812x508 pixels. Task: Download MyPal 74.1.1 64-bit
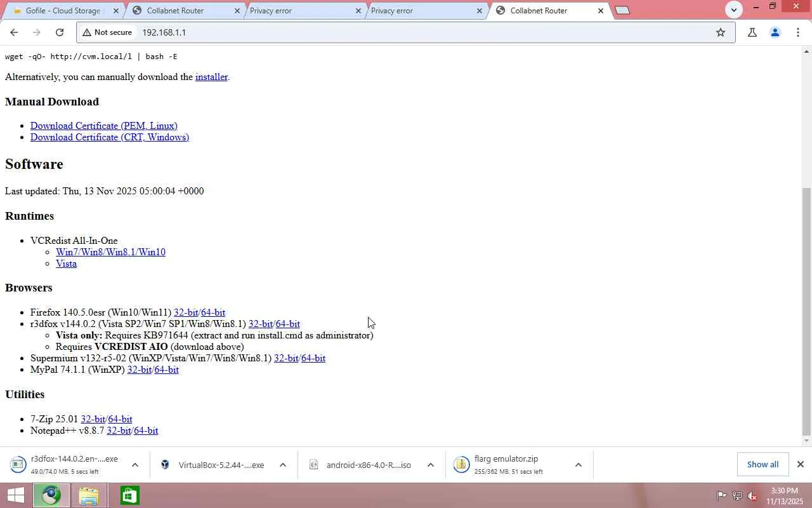(167, 370)
